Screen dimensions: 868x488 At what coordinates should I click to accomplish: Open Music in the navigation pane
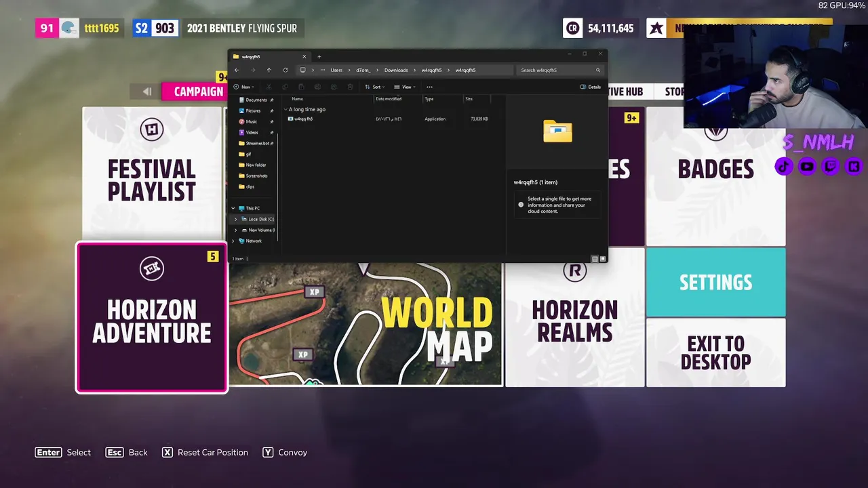tap(252, 121)
